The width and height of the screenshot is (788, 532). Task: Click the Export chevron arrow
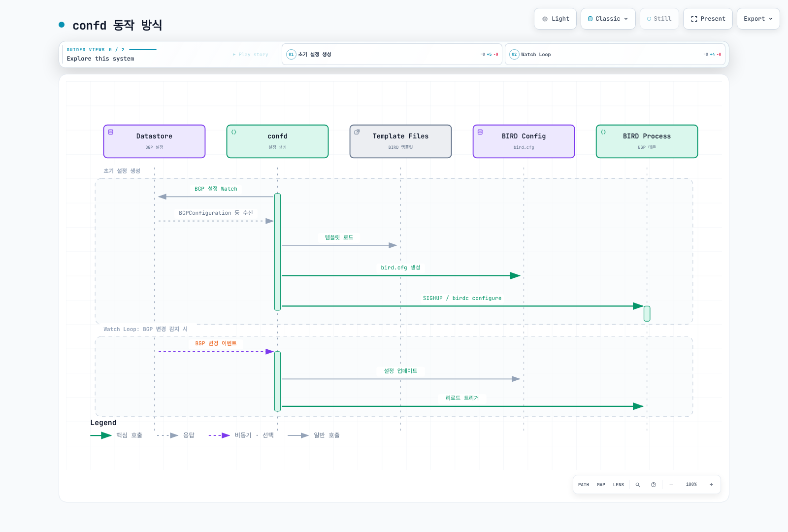point(771,19)
